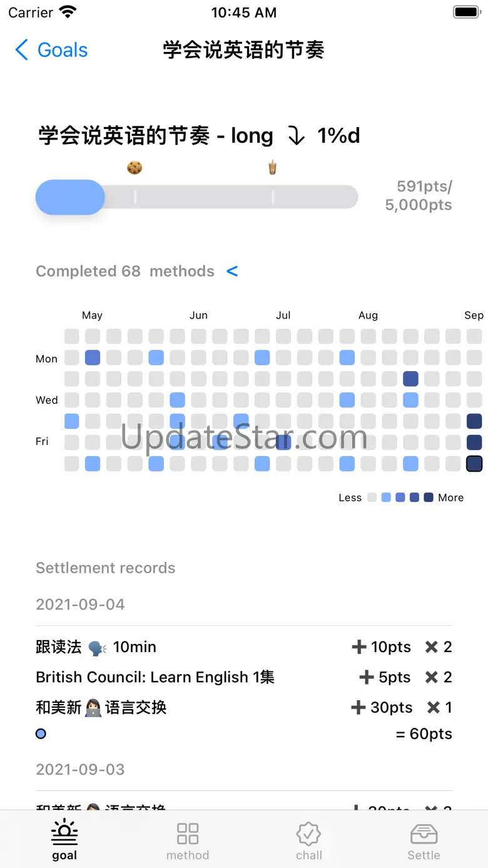Switch to the method tab

click(188, 840)
